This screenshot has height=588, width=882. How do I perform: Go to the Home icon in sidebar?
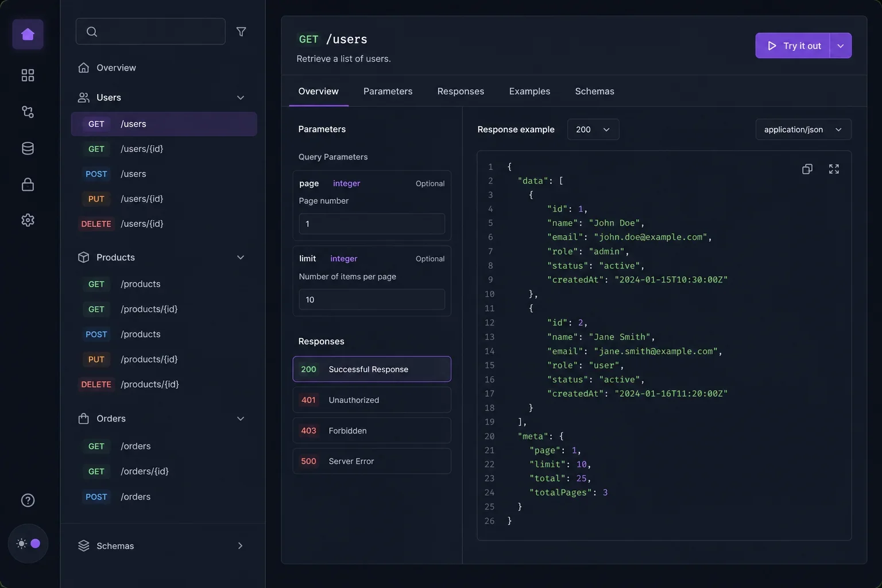28,34
